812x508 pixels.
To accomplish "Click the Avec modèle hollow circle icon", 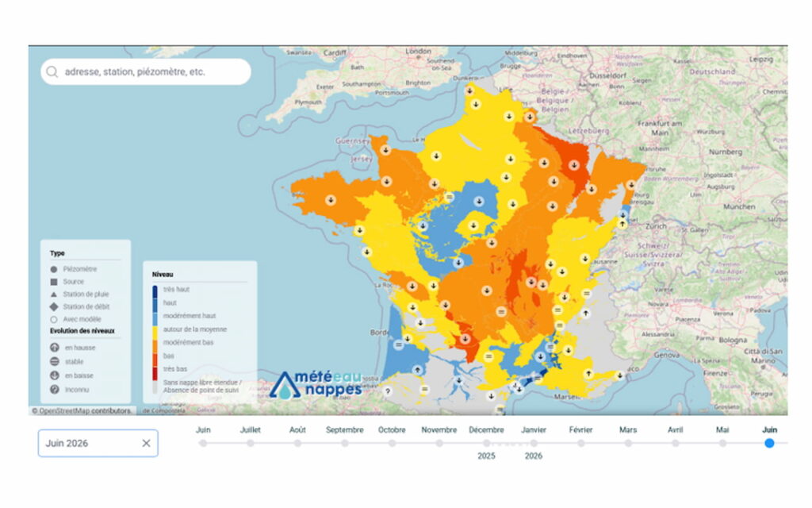I will point(54,319).
